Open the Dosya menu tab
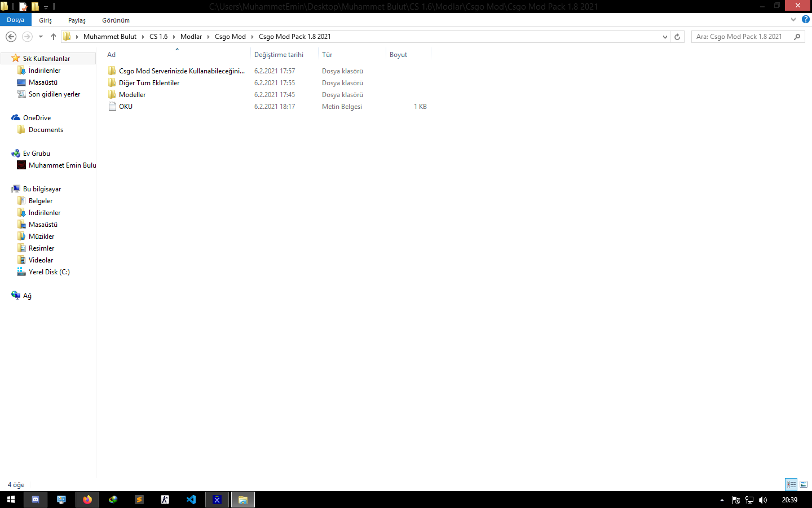Screen dimensions: 812x508 [16, 20]
